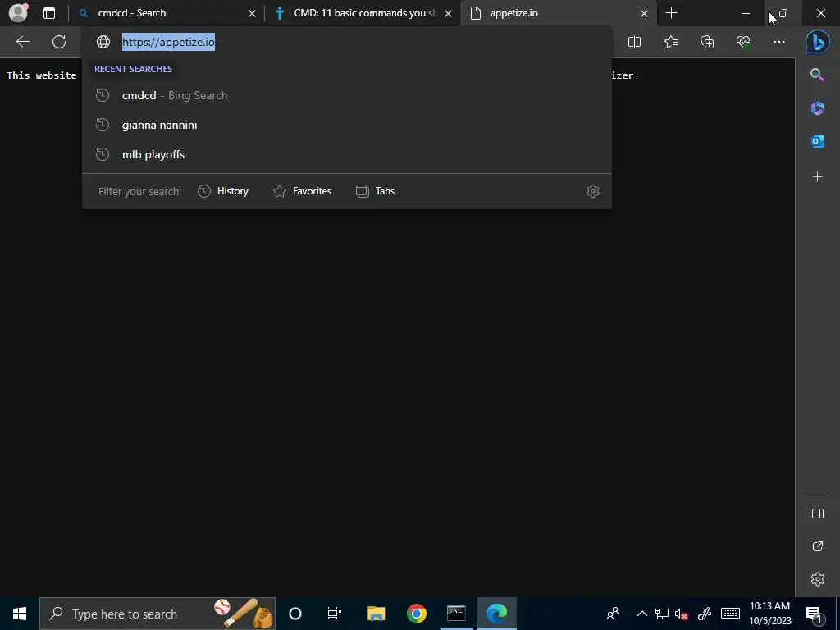Select Edge taskbar icon
The image size is (840, 630).
pyautogui.click(x=497, y=614)
